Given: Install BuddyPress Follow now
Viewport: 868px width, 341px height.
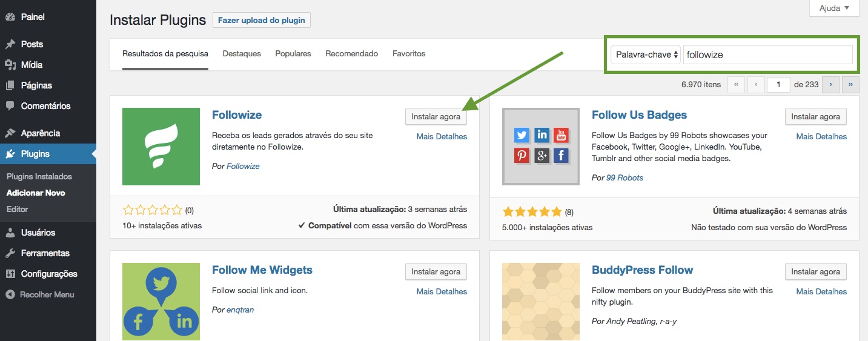Looking at the screenshot, I should coord(816,272).
